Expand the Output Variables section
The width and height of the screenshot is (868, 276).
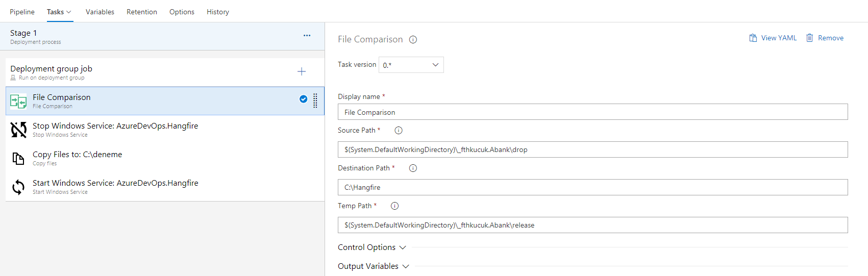click(x=374, y=266)
